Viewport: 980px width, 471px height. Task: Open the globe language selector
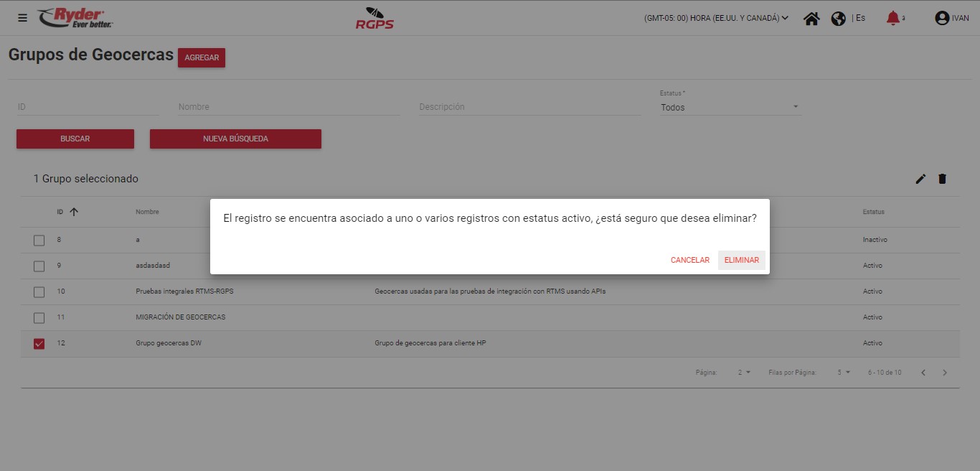point(838,19)
